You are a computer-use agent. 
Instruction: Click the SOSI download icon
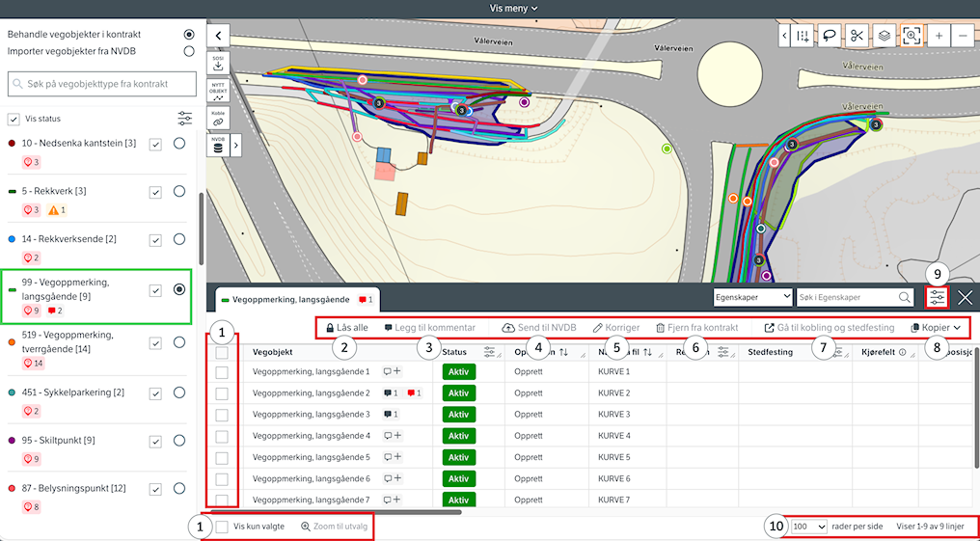[218, 63]
